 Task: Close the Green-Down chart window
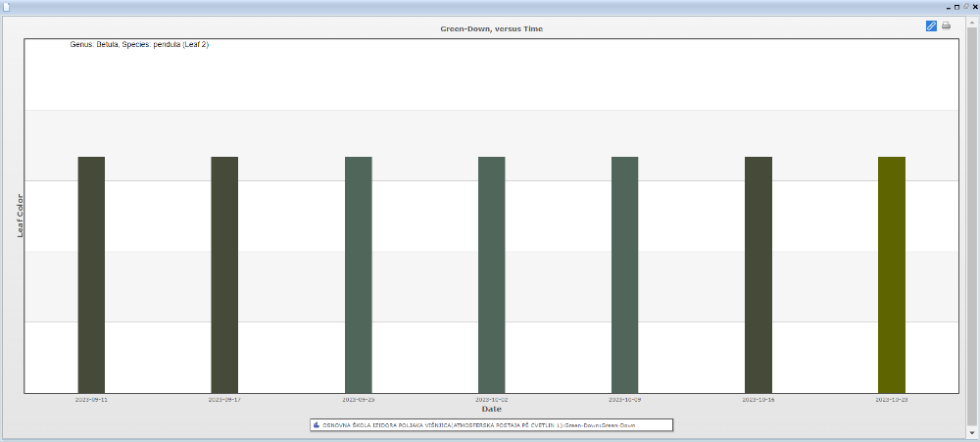point(974,6)
